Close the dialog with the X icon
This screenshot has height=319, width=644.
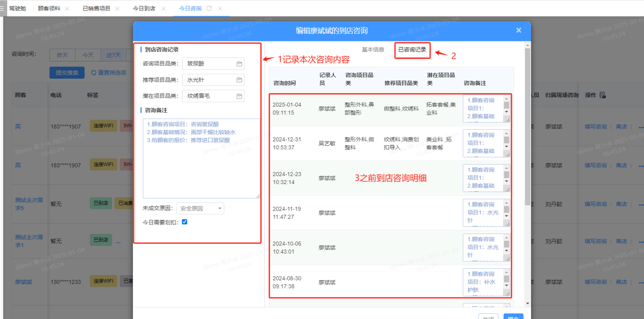click(x=519, y=30)
